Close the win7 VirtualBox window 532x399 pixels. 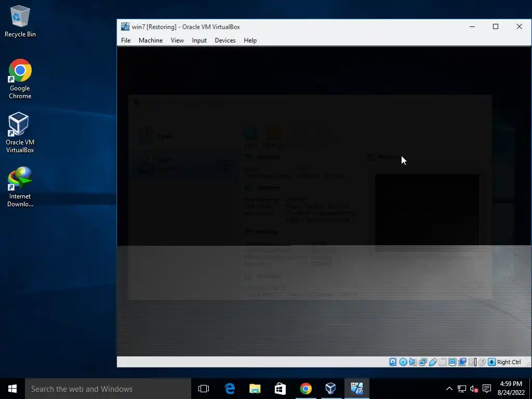pos(520,26)
